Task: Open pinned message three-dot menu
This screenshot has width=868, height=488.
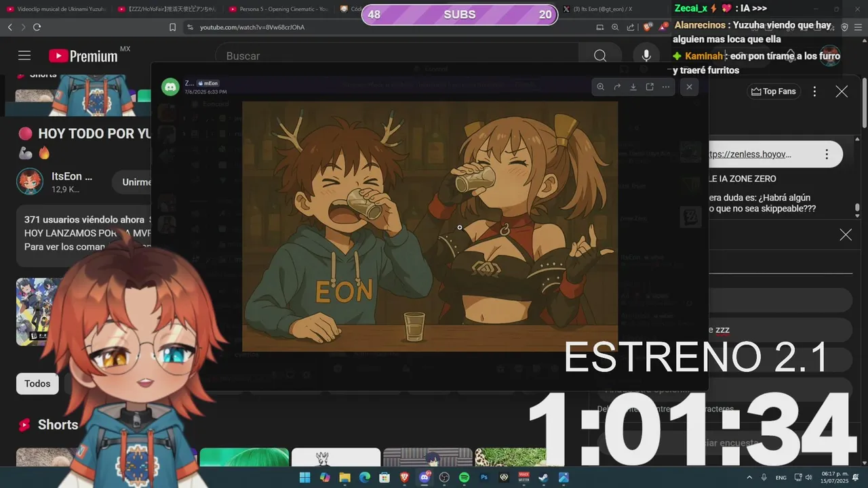Action: click(x=827, y=154)
